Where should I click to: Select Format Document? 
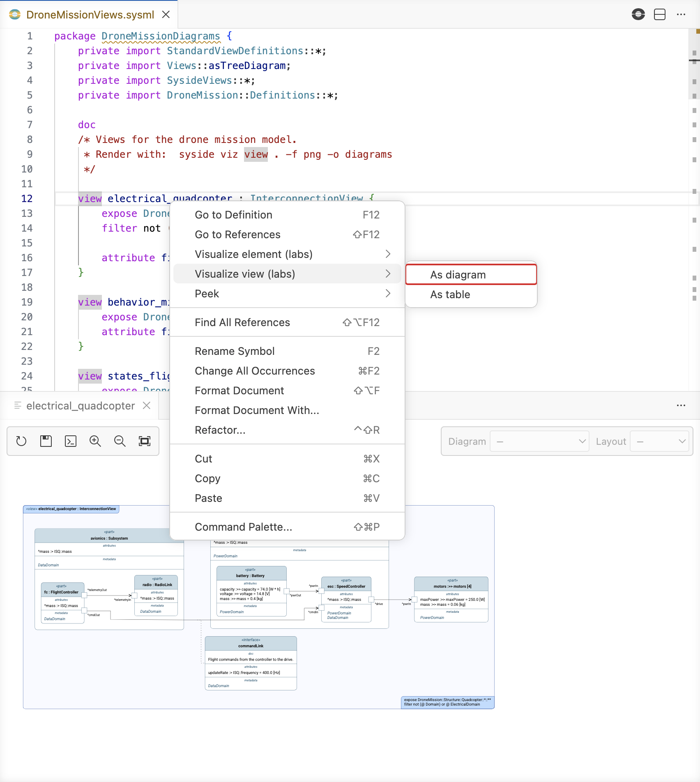tap(287, 391)
